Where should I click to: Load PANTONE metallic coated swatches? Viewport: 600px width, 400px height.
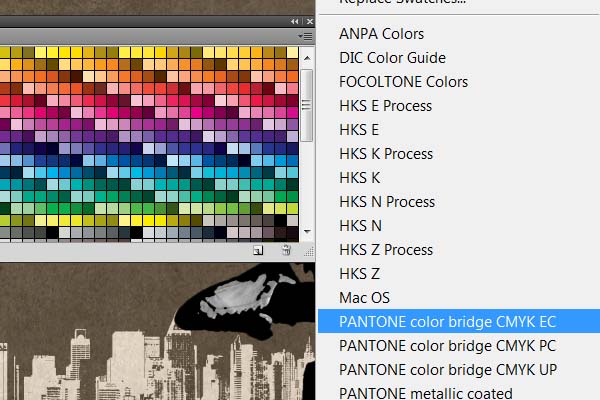(426, 393)
